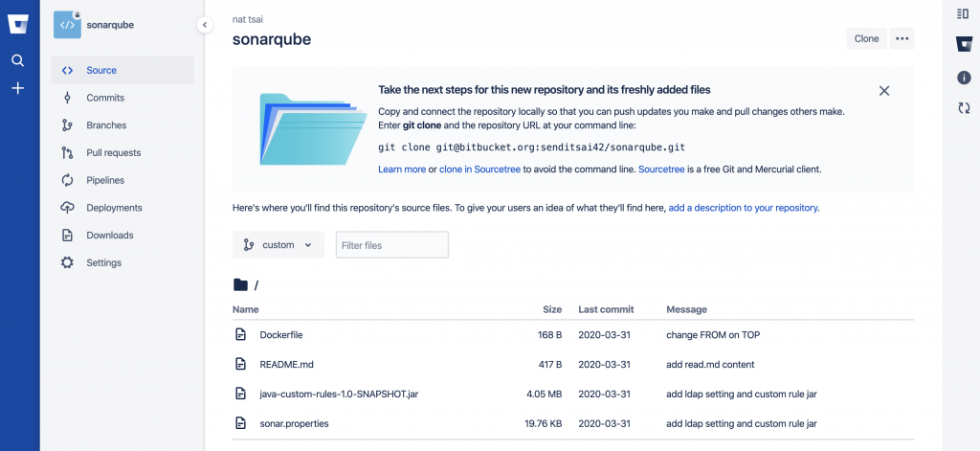Click add a description to your repository
Image resolution: width=980 pixels, height=451 pixels.
click(x=743, y=208)
